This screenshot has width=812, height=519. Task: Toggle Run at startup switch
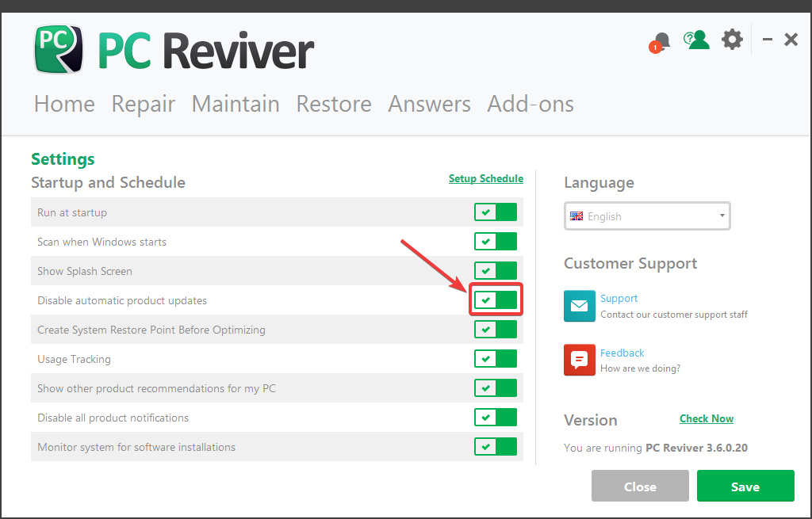pyautogui.click(x=496, y=212)
